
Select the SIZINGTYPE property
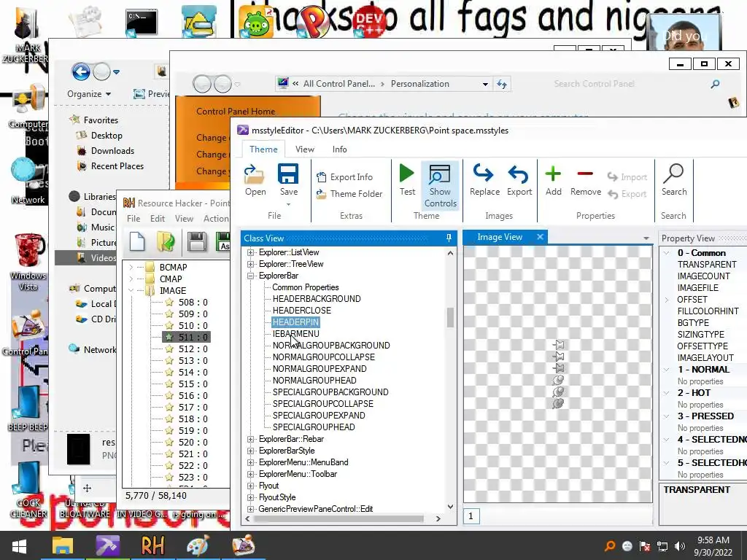701,335
